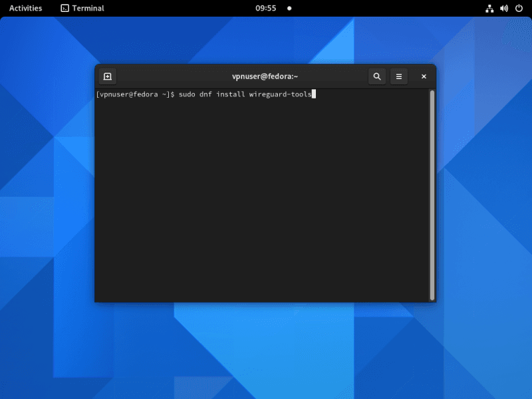Click the volume speaker icon
The image size is (532, 399).
(x=504, y=9)
